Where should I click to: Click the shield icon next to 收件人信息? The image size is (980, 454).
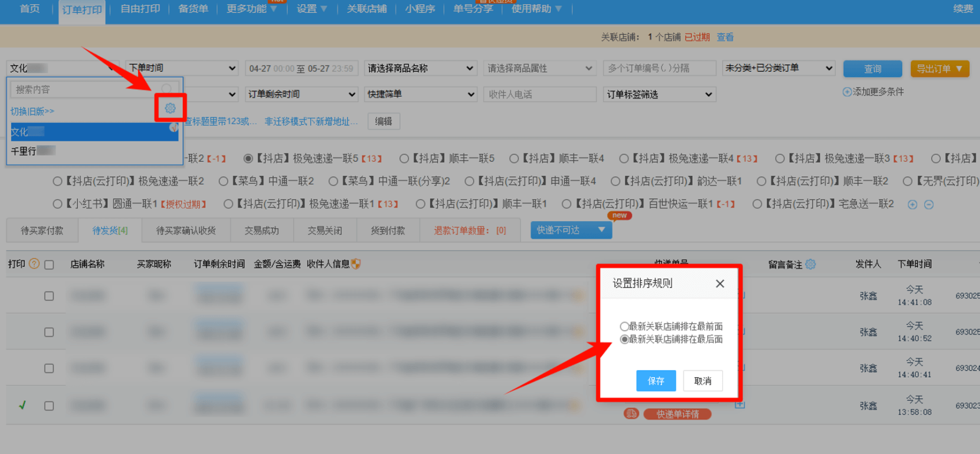356,264
